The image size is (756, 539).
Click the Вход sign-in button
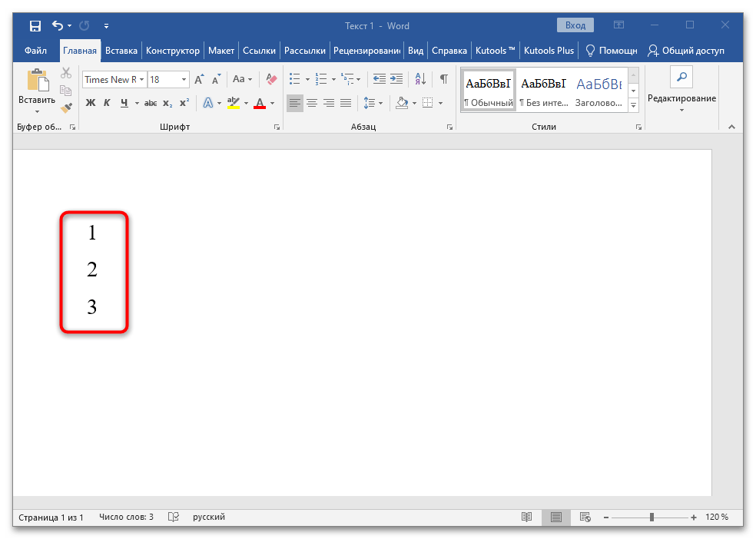tap(575, 25)
